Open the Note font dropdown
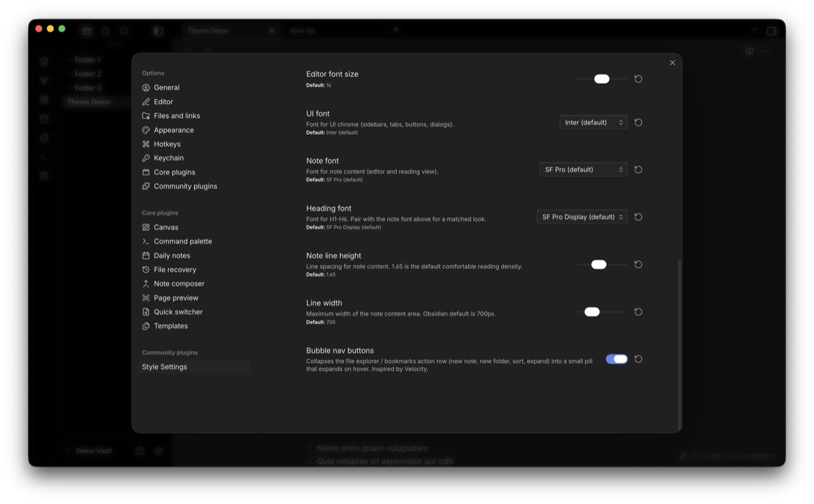Viewport: 814px width, 504px height. (x=583, y=170)
